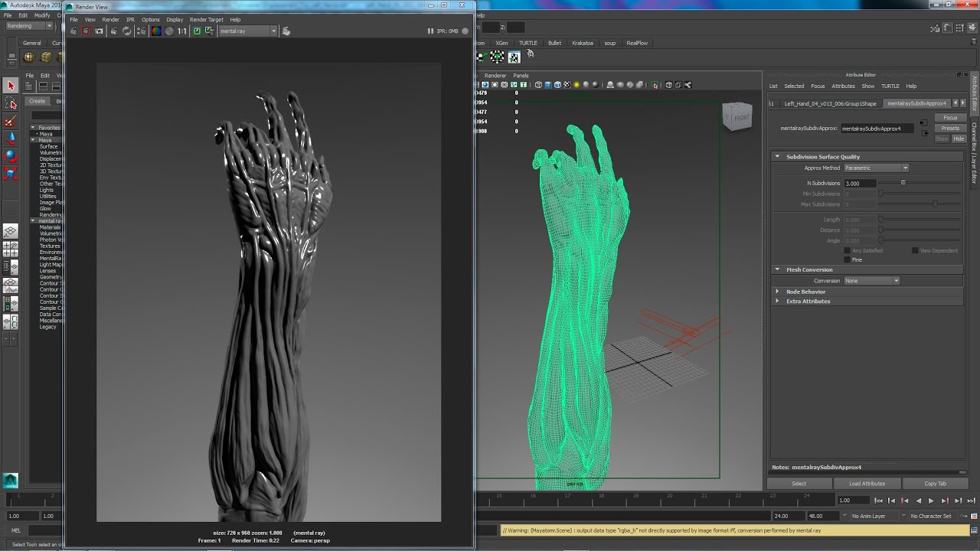
Task: Open the Rendering menu set dropdown
Action: [29, 26]
